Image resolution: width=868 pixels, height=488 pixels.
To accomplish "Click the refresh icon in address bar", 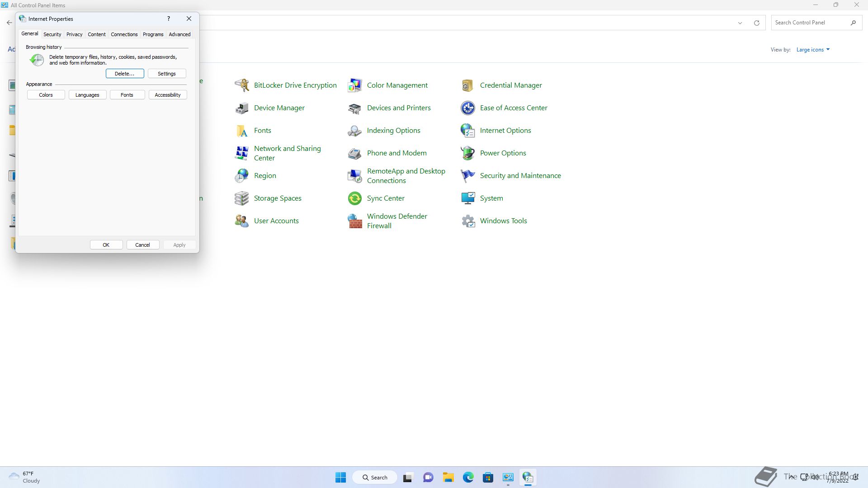I will (x=756, y=23).
